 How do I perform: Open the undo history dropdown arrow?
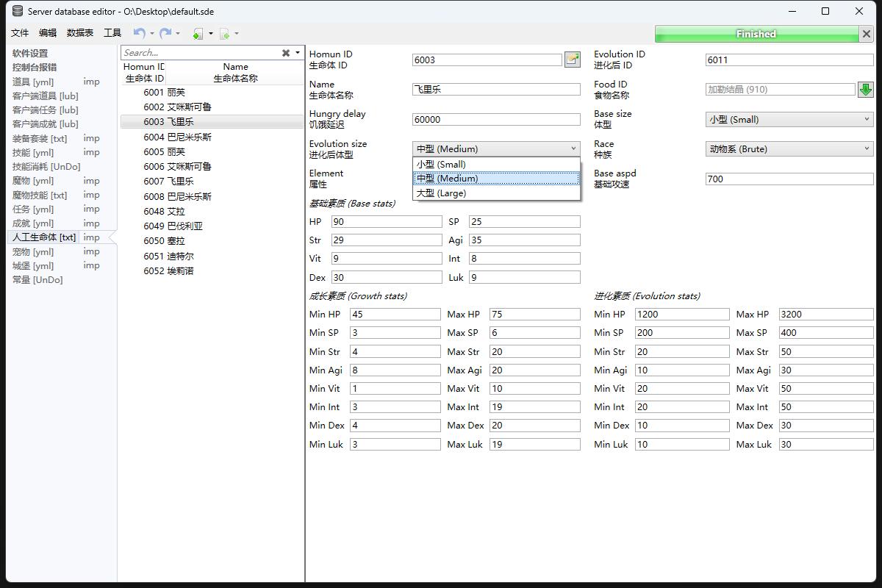[152, 33]
